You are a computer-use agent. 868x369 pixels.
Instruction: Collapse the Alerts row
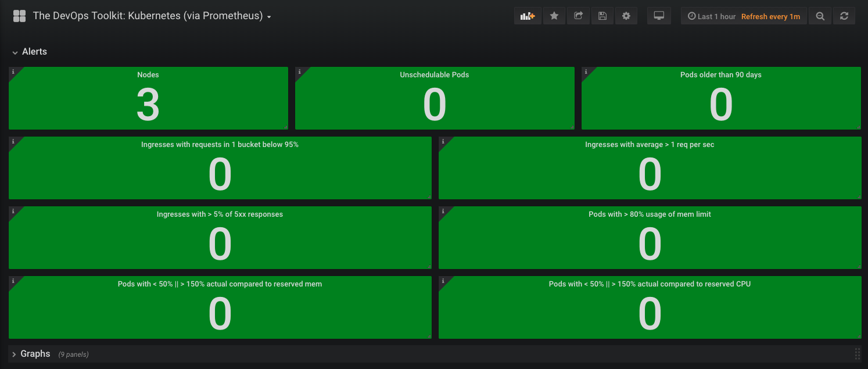click(30, 52)
